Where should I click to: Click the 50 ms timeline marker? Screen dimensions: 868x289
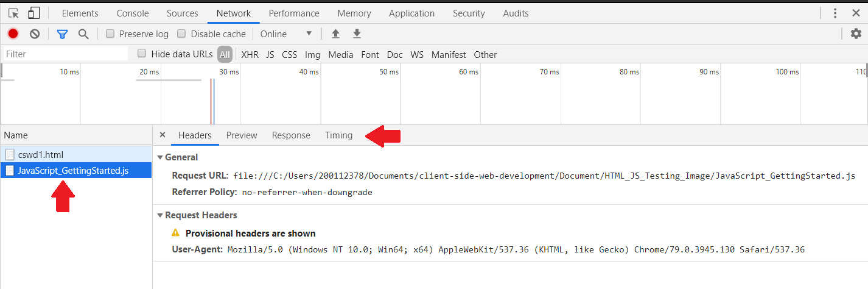coord(389,72)
